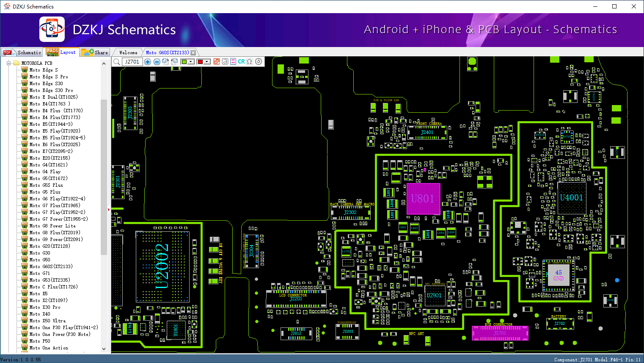This screenshot has width=644, height=363.
Task: Minimize the DZKJ Schematics window
Action: (x=595, y=6)
